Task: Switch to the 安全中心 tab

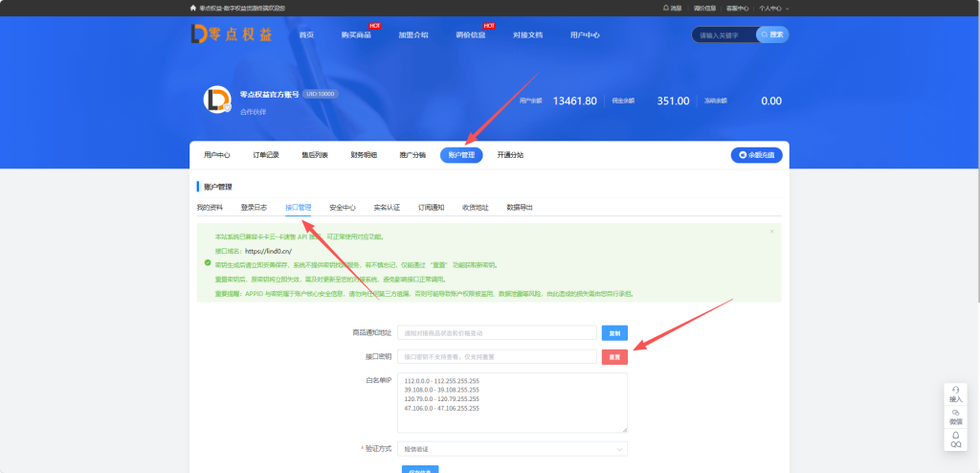Action: (x=343, y=207)
